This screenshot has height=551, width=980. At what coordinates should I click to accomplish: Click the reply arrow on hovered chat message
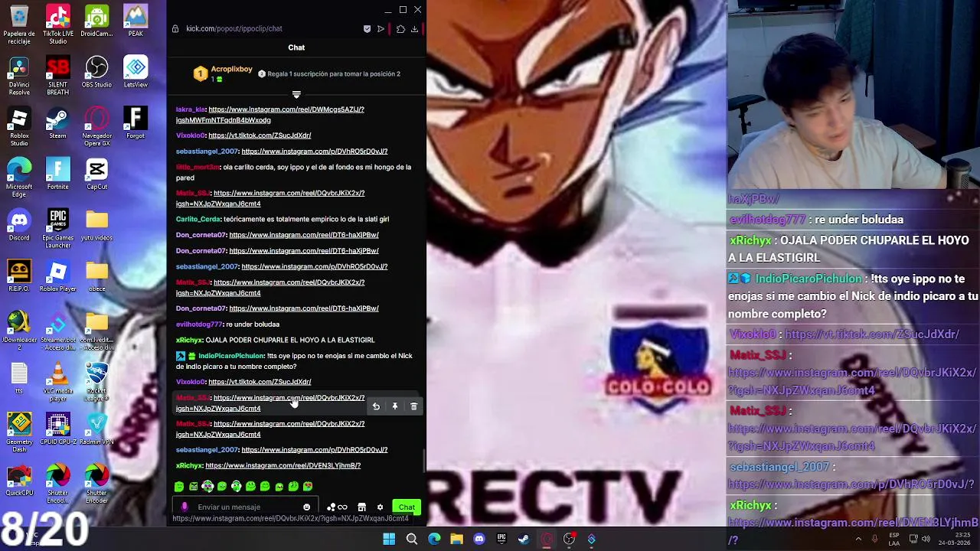(376, 406)
